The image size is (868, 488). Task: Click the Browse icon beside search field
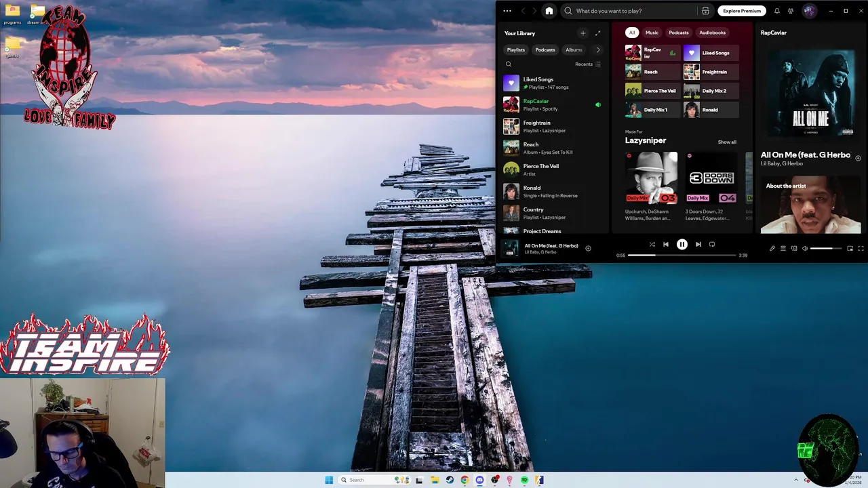pyautogui.click(x=705, y=11)
